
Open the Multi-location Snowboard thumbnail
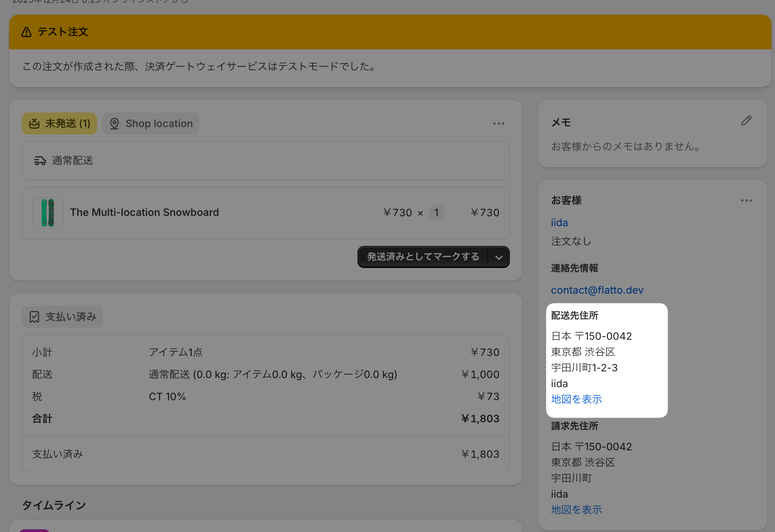(x=48, y=213)
